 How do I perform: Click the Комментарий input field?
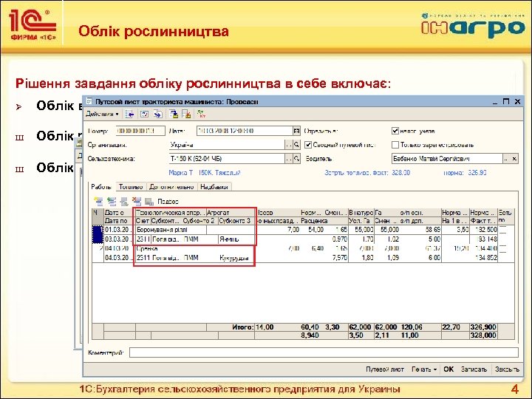pyautogui.click(x=324, y=352)
